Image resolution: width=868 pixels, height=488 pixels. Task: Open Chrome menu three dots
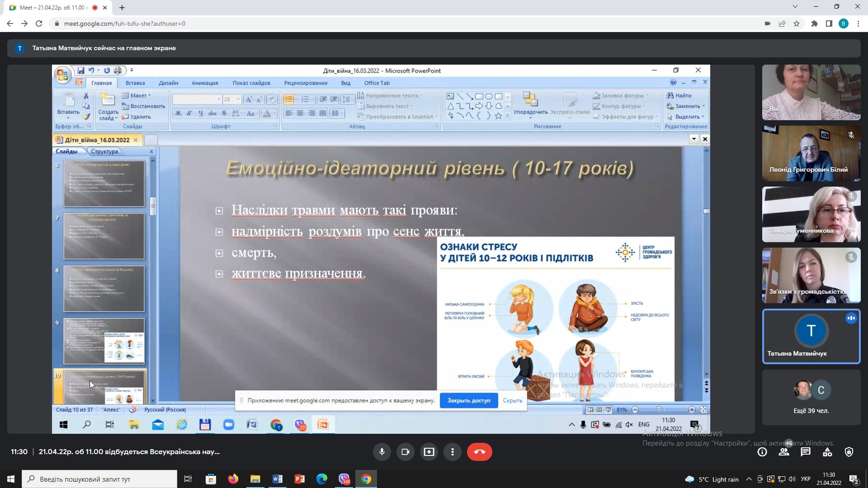coord(858,23)
